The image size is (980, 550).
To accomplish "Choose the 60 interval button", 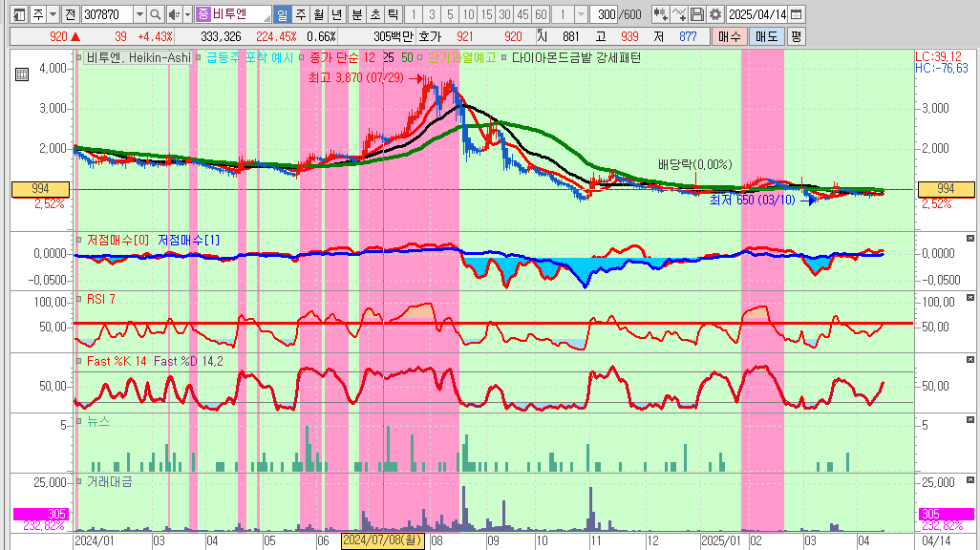I will (542, 13).
